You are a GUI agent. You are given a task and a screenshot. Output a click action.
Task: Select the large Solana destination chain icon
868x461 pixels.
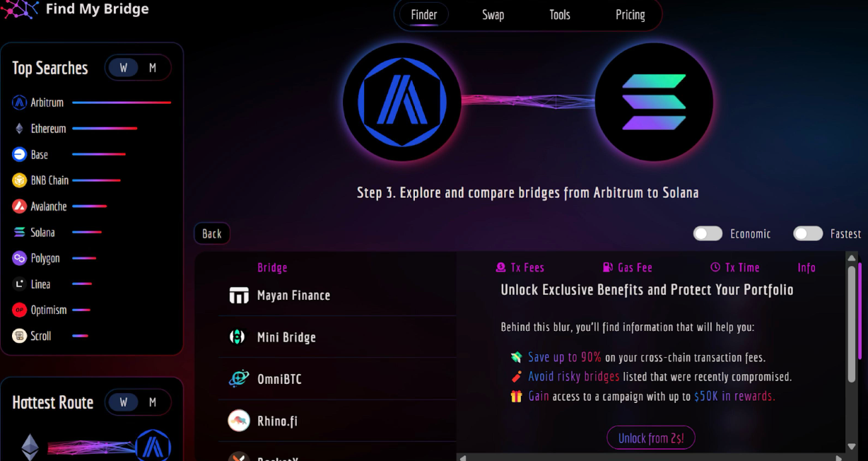click(x=654, y=102)
